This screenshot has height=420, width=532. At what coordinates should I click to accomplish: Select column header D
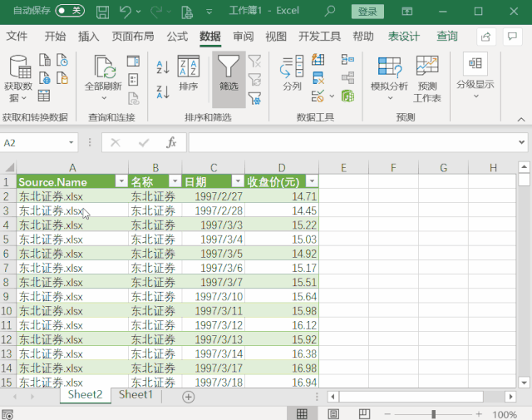point(282,167)
